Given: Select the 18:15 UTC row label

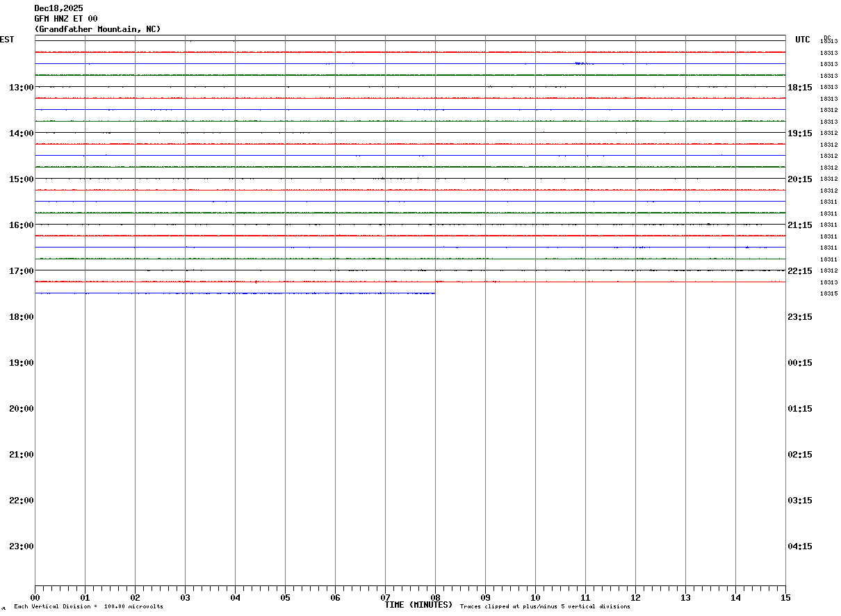Looking at the screenshot, I should 800,87.
